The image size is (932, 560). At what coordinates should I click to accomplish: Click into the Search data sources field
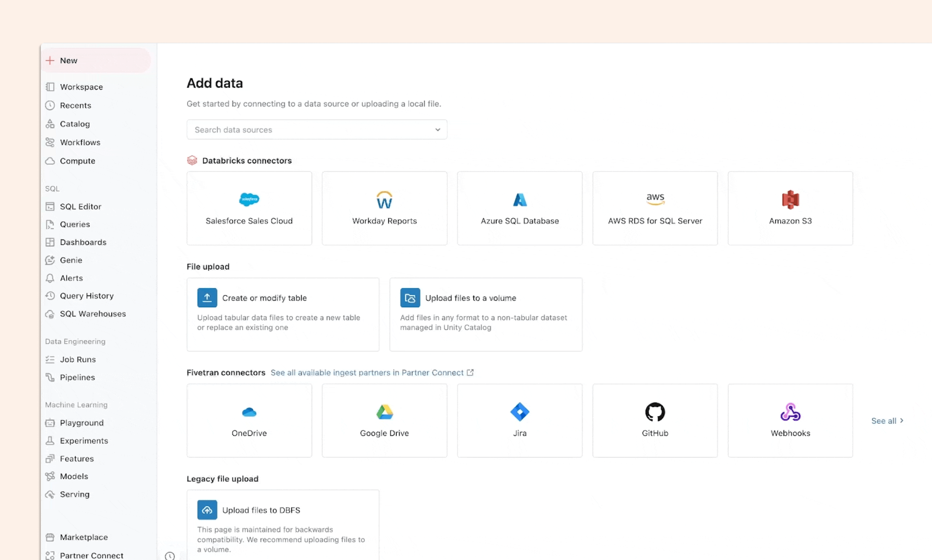[303, 130]
